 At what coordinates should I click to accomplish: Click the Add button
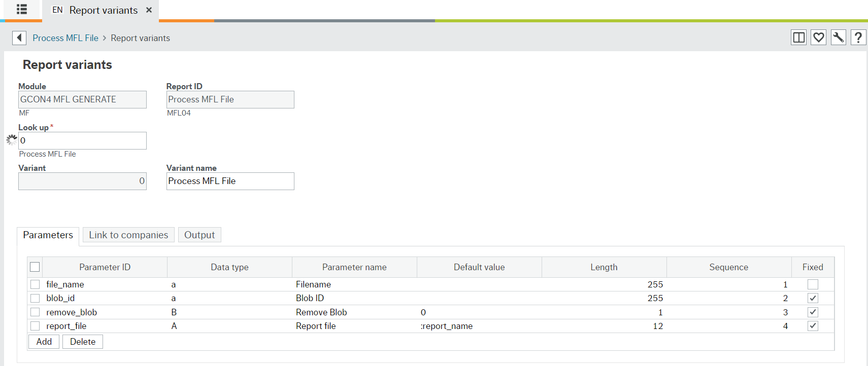click(44, 342)
